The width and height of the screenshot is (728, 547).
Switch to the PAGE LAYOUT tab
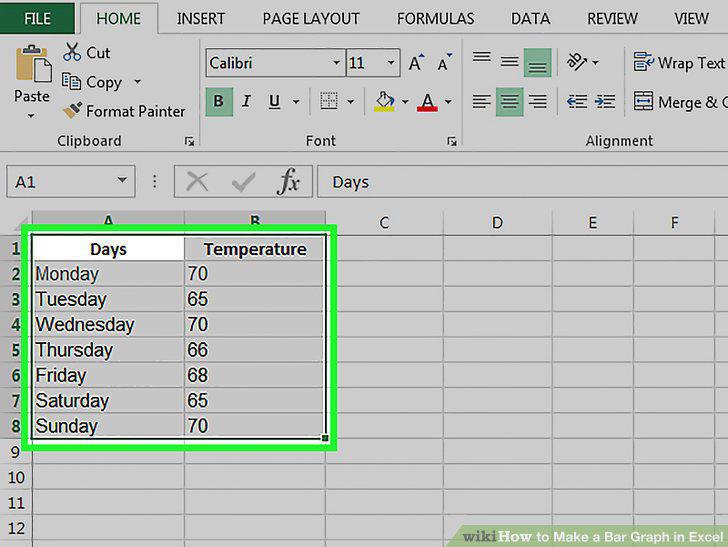311,18
